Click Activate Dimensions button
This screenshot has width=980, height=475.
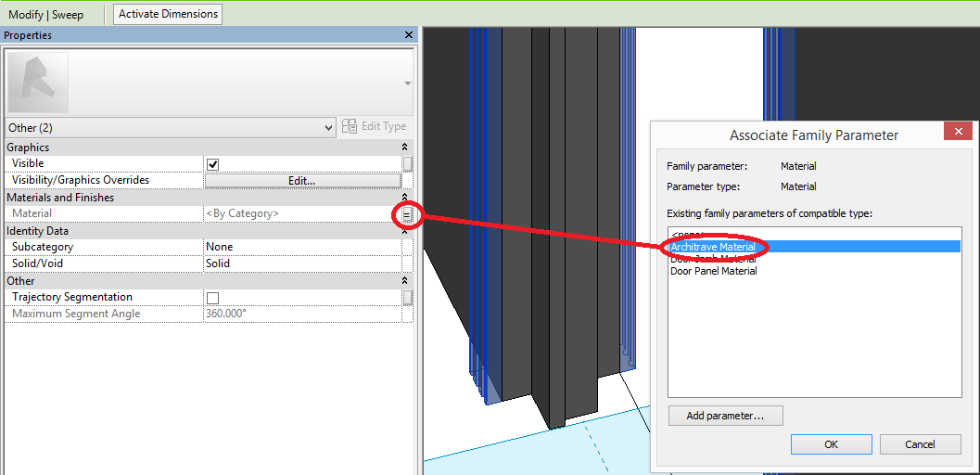click(168, 14)
